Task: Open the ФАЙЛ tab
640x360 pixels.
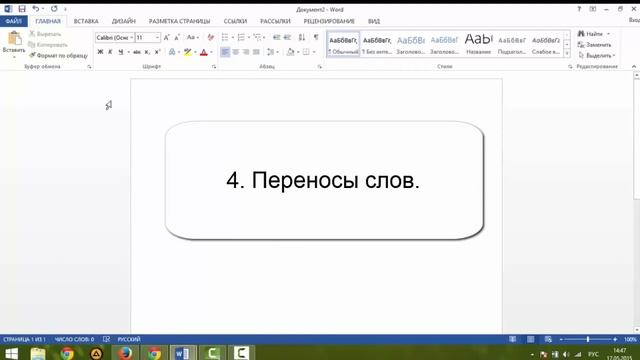Action: click(x=13, y=21)
